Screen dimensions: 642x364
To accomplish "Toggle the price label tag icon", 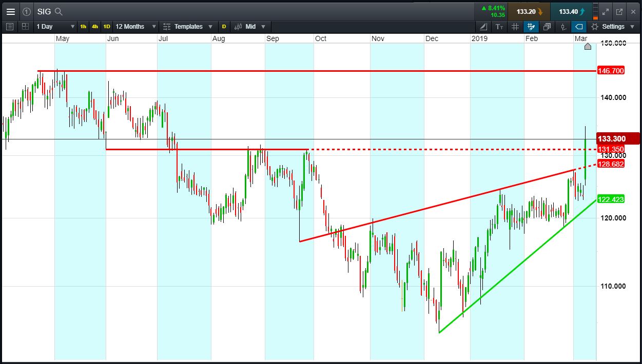I will pyautogui.click(x=579, y=27).
